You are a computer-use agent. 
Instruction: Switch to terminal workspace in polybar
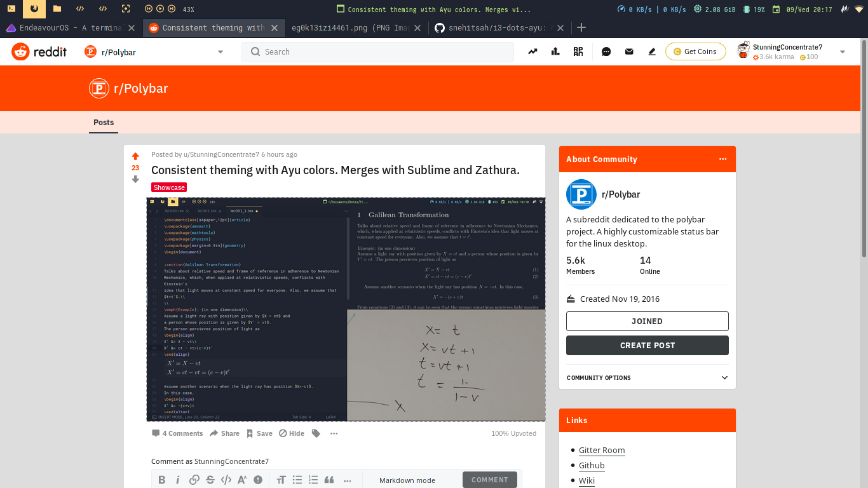(x=11, y=9)
